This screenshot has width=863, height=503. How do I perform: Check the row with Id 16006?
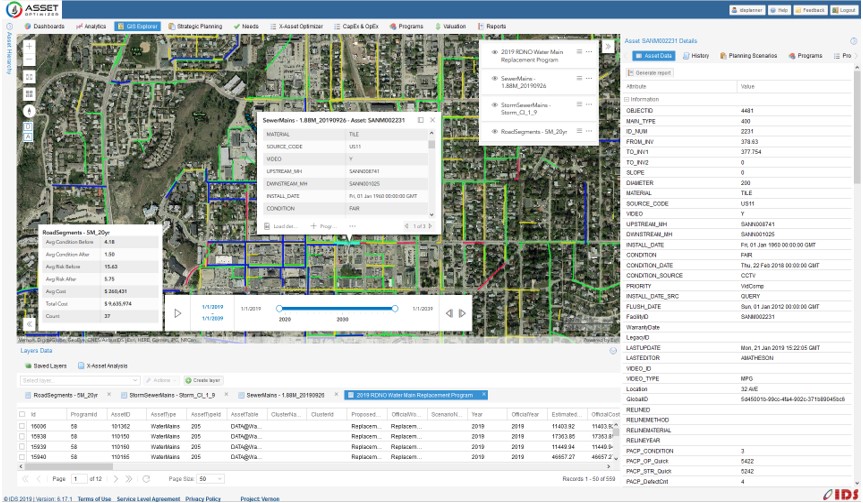tap(23, 425)
